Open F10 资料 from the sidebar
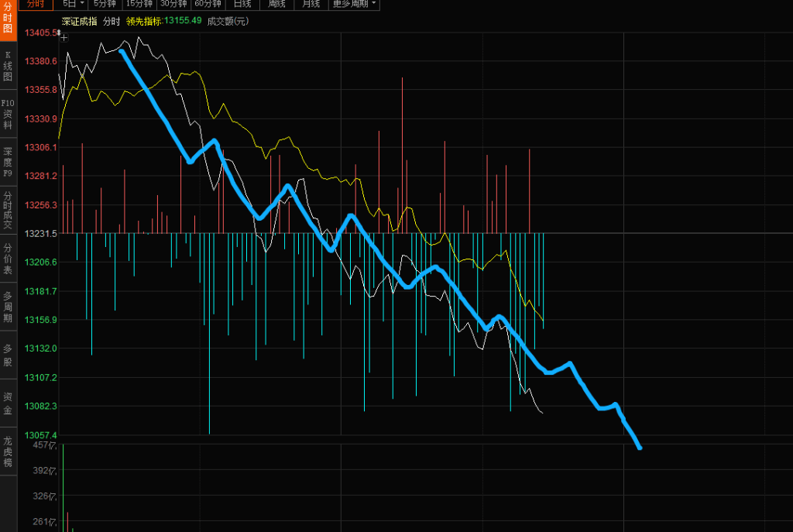This screenshot has width=793, height=532. coord(8,114)
